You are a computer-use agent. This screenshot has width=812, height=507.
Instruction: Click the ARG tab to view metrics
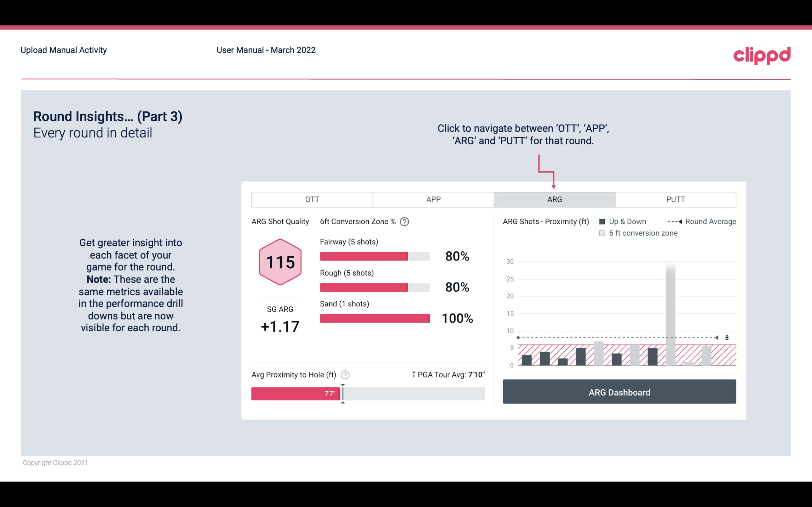(x=553, y=200)
